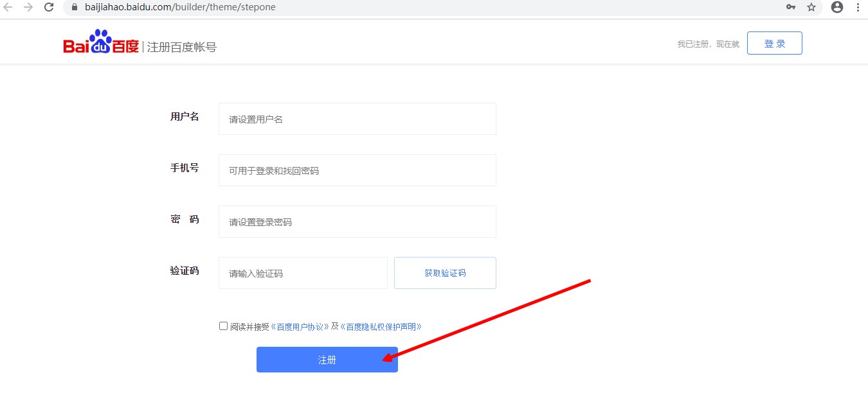Image resolution: width=868 pixels, height=393 pixels.
Task: Focus the 用户名 input field
Action: [x=357, y=119]
